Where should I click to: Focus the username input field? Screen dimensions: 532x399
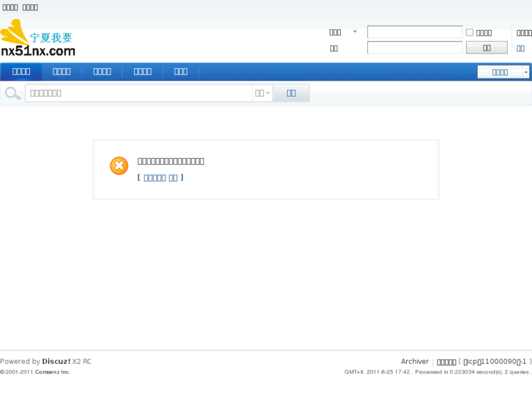(415, 32)
